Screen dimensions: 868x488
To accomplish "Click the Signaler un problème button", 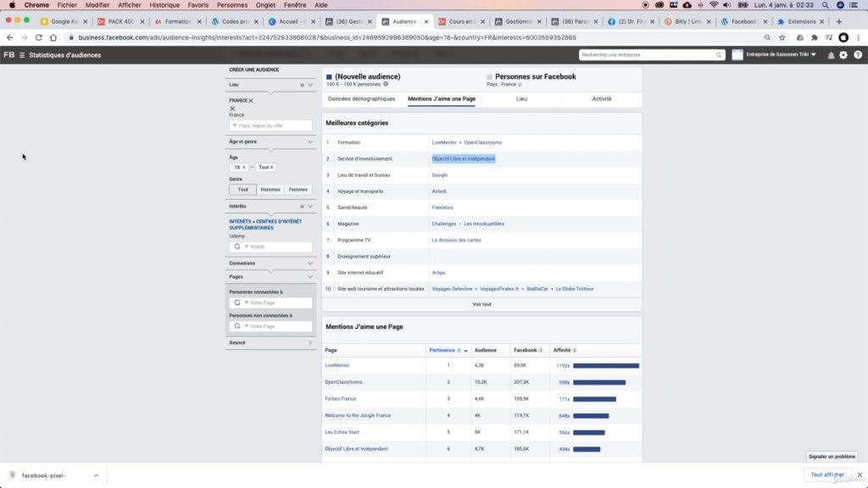I will point(832,457).
